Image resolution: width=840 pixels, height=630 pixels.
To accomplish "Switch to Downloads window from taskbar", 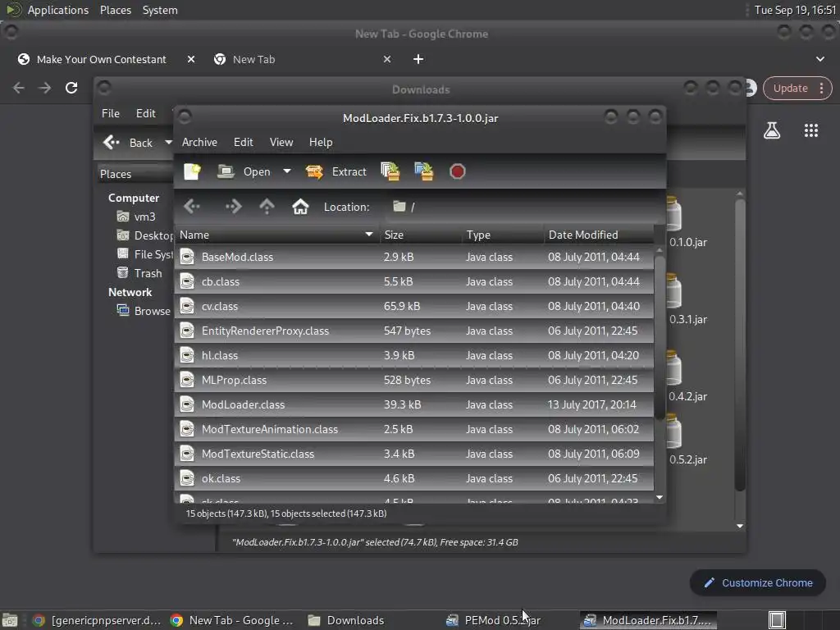I will pos(347,620).
